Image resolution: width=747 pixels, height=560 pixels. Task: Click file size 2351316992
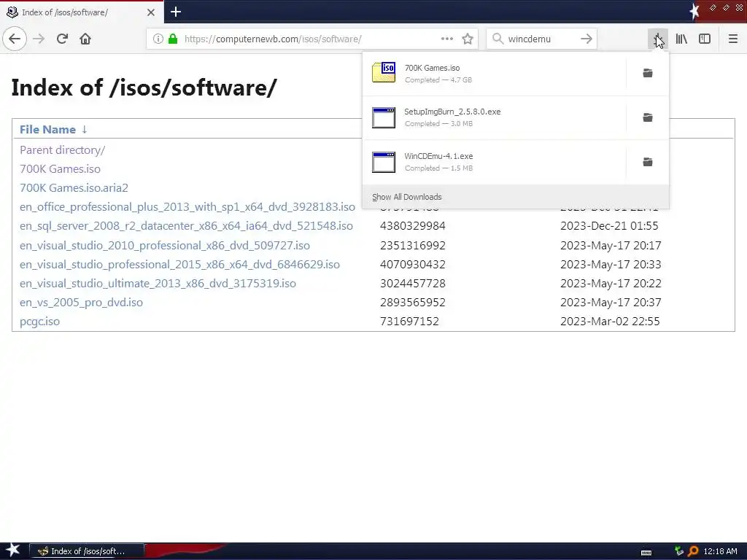(413, 245)
